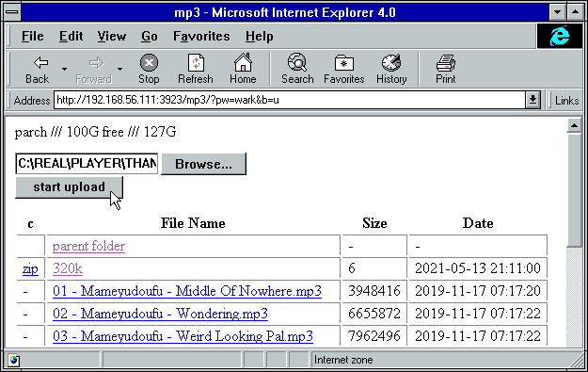Click the Size column header
This screenshot has height=372, width=588.
pos(374,223)
